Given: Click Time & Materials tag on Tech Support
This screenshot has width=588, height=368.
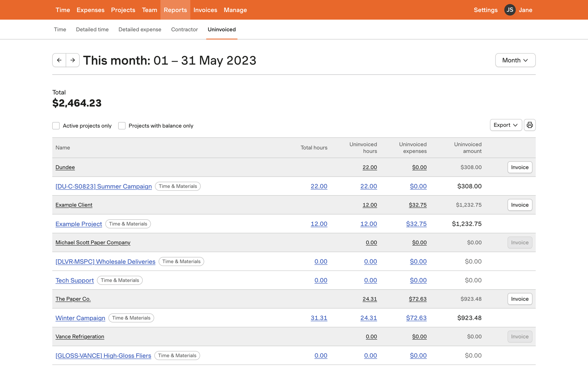Looking at the screenshot, I should click(120, 280).
